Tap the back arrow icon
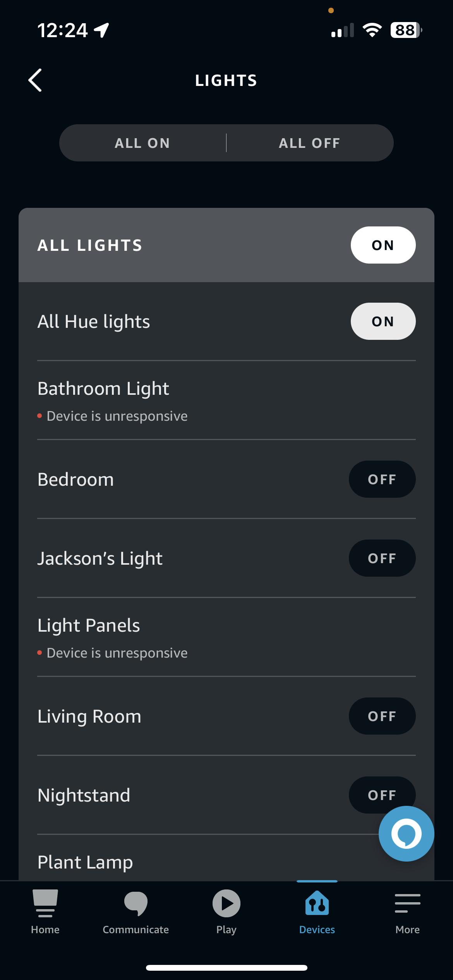The width and height of the screenshot is (453, 980). [x=35, y=81]
